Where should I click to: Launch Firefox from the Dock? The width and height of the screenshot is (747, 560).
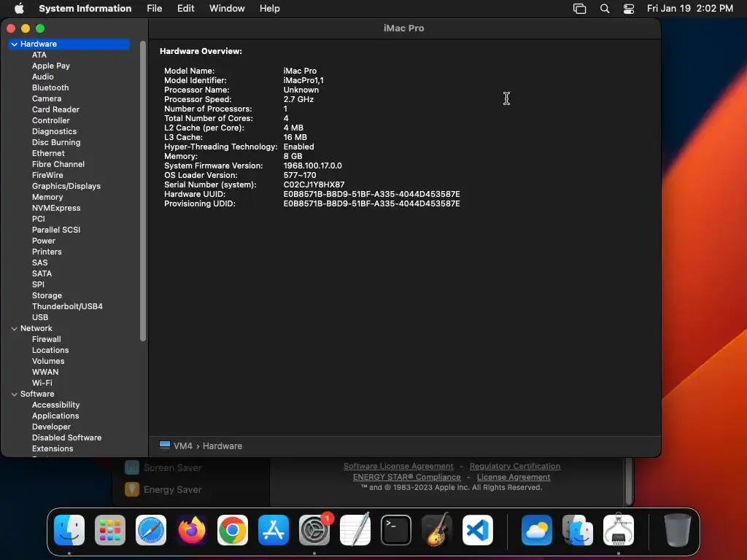[192, 530]
